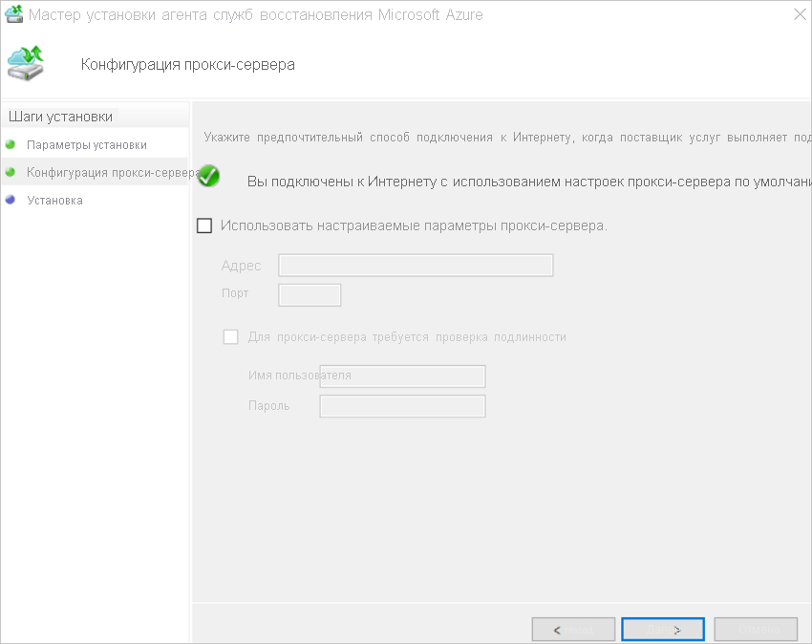Click the Azure backup agent title bar icon
Image resolution: width=812 pixels, height=644 pixels.
tap(14, 14)
